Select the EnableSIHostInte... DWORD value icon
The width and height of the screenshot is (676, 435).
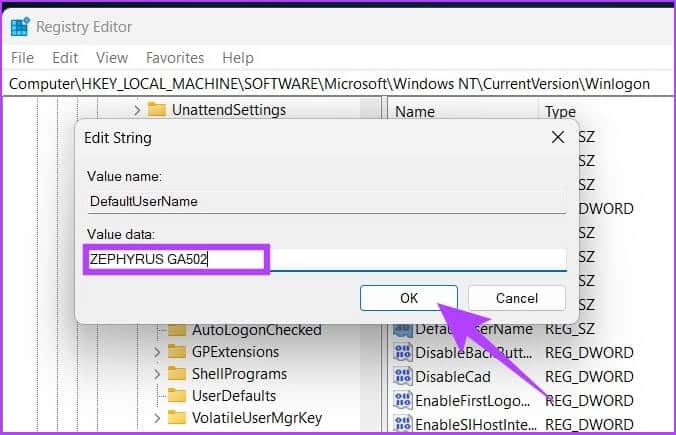coord(403,424)
